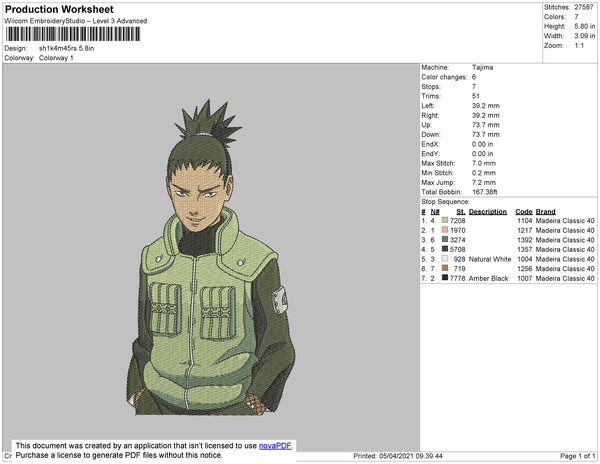
Task: Click the Zoom value 1:1
Action: point(579,46)
